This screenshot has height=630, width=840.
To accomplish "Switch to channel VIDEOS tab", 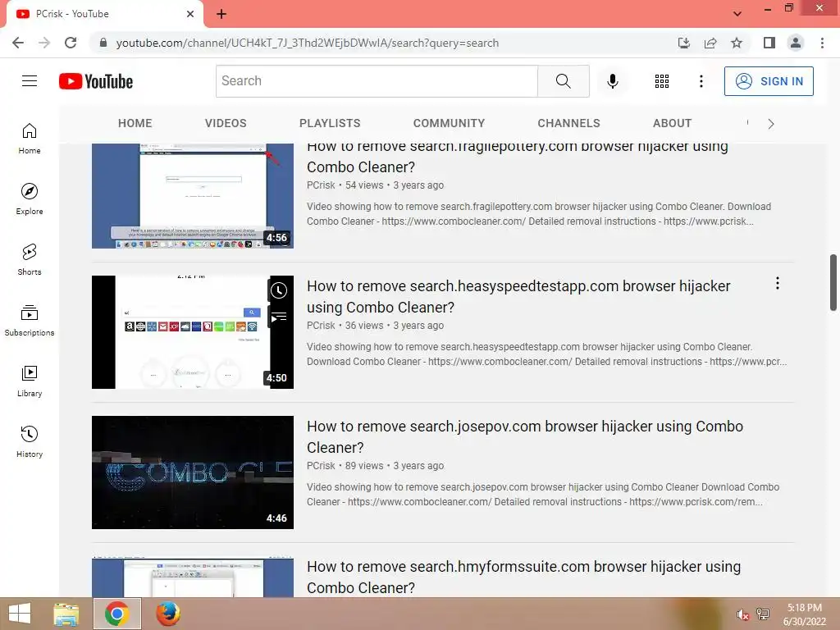I will 226,123.
